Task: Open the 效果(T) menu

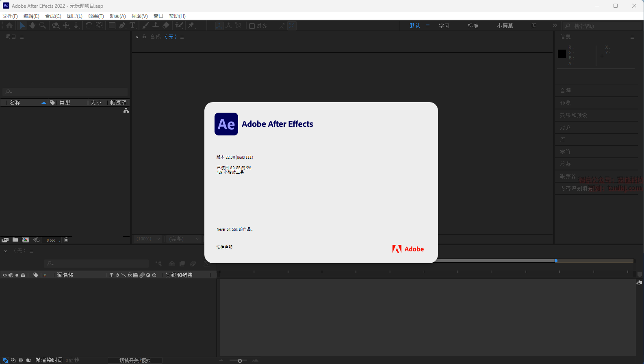Action: click(x=96, y=16)
